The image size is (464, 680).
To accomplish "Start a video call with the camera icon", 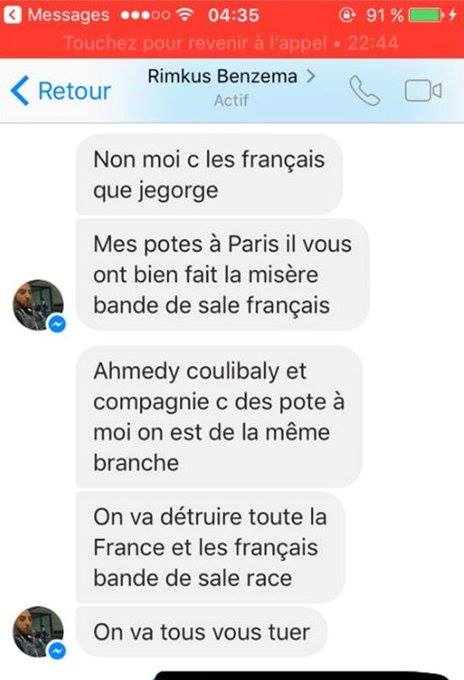I will click(423, 91).
